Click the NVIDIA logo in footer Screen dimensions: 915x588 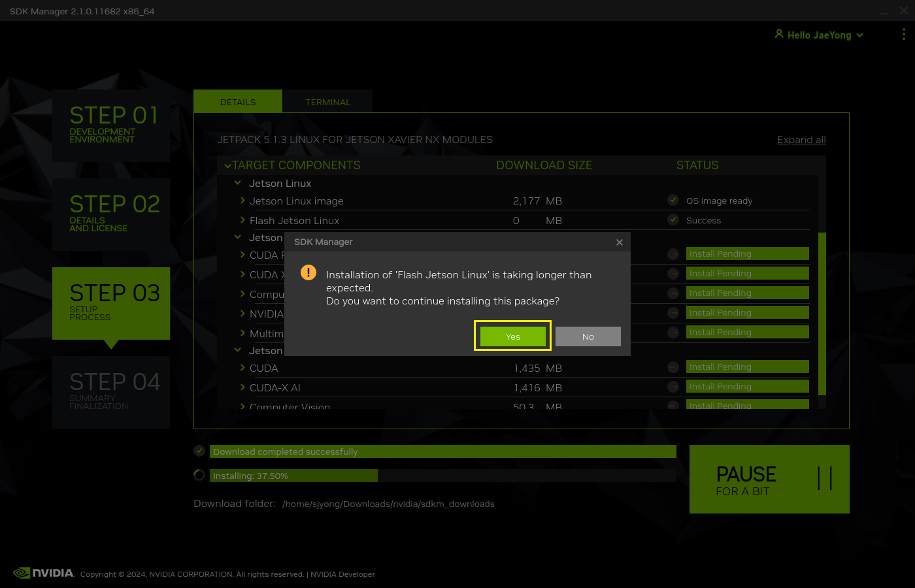[44, 573]
